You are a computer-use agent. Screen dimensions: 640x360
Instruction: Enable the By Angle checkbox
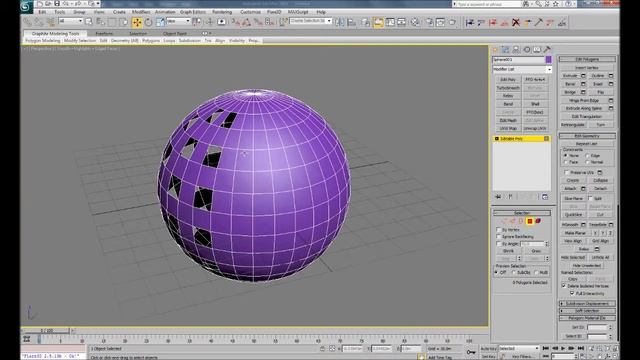coord(498,244)
